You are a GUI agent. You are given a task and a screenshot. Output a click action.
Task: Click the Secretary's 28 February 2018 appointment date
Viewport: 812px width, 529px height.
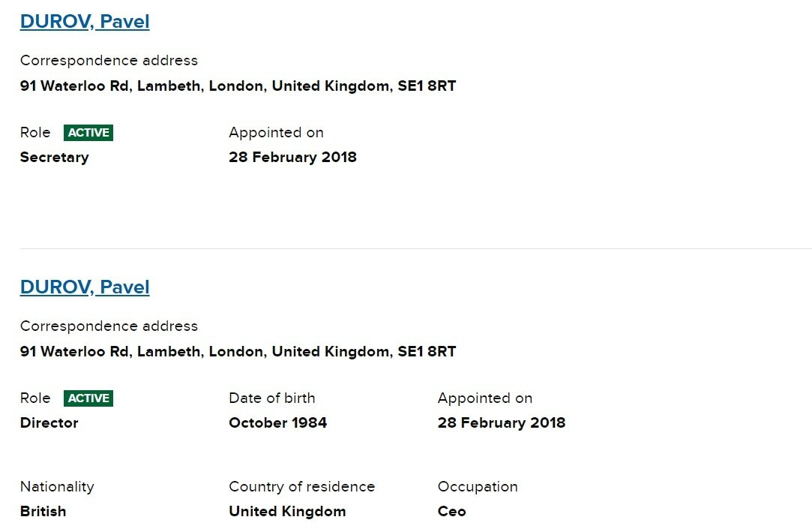click(x=292, y=157)
